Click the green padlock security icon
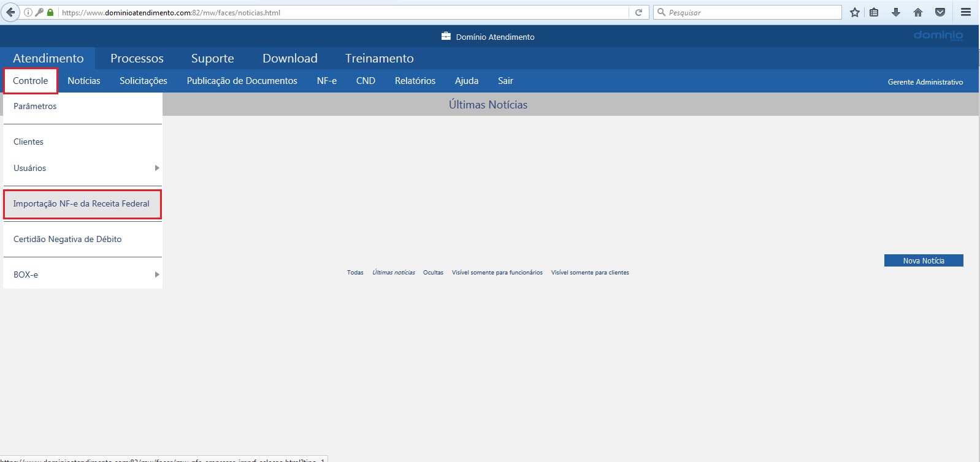Viewport: 980px width, 462px height. pyautogui.click(x=50, y=12)
